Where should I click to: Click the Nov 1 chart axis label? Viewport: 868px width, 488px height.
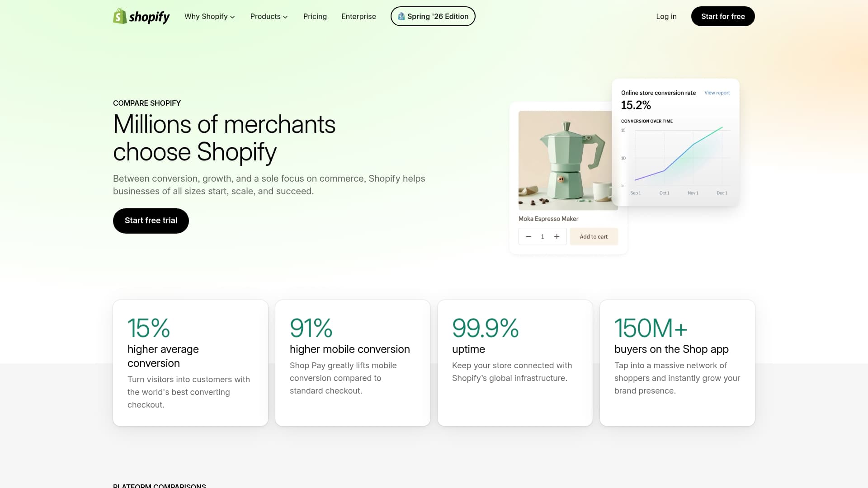click(x=693, y=193)
